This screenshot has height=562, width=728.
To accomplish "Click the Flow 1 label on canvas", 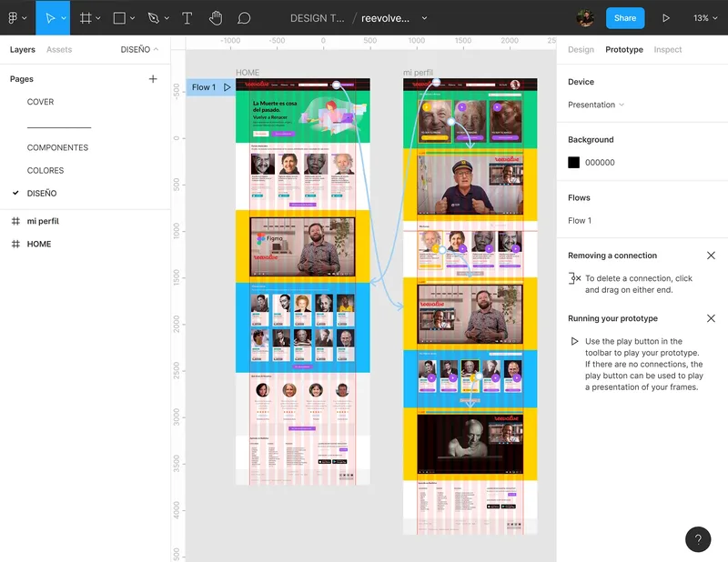I will click(x=204, y=87).
